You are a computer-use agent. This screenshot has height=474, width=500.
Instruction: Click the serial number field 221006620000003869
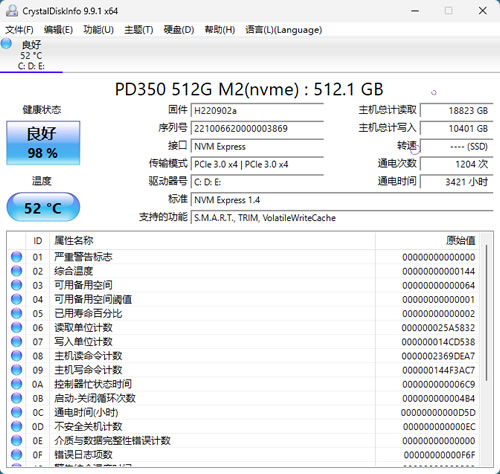point(257,128)
